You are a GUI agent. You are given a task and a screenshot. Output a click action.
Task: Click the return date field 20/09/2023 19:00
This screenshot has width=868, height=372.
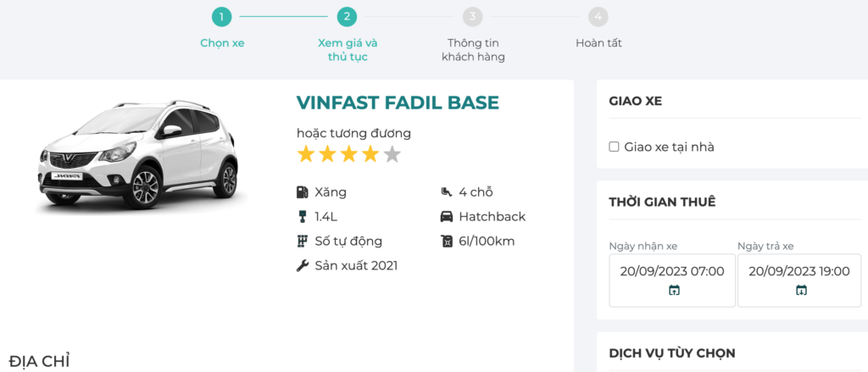(x=799, y=272)
